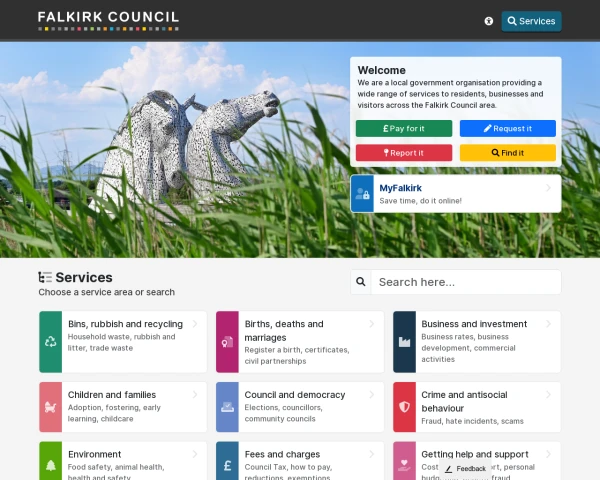Click the green Pay for it button
600x480 pixels.
[x=404, y=129]
